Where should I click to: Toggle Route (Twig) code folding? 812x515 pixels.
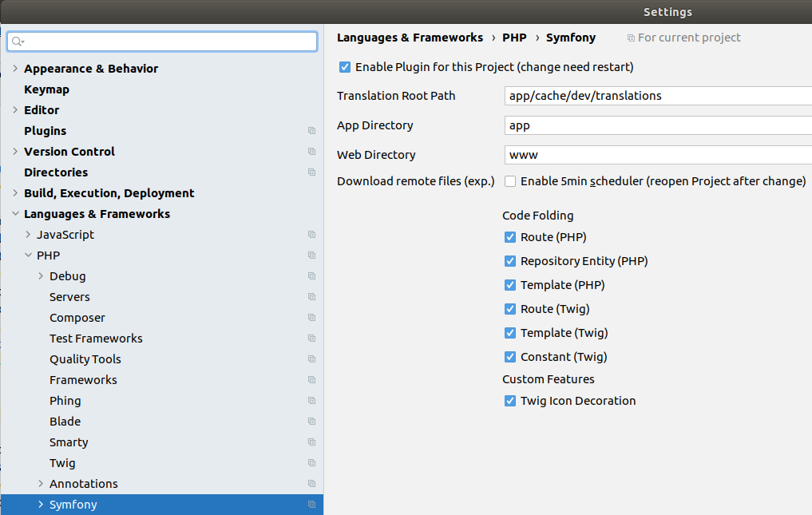point(510,309)
